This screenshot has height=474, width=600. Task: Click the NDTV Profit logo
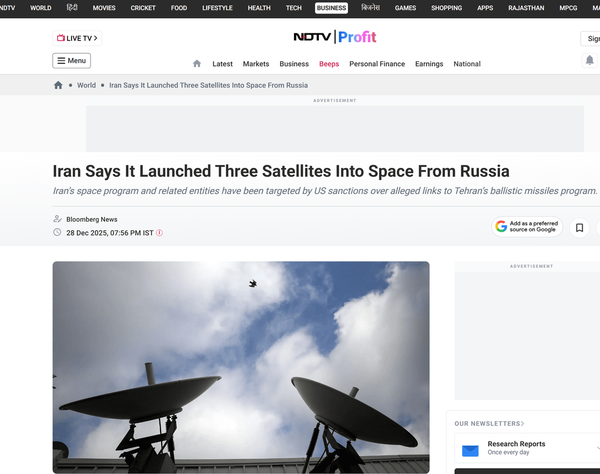tap(335, 38)
